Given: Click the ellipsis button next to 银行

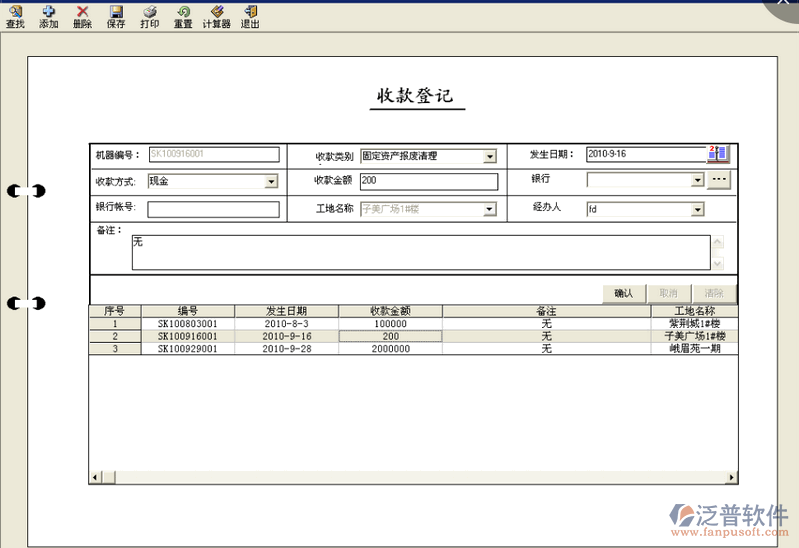Looking at the screenshot, I should [719, 180].
